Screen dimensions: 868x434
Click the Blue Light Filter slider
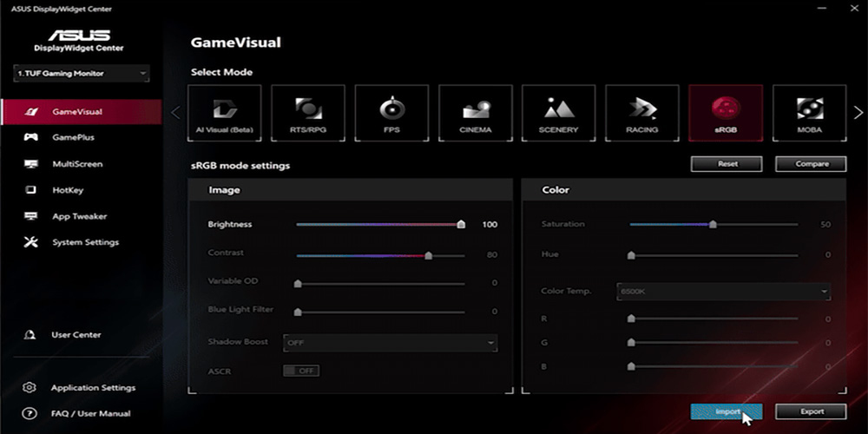point(381,312)
